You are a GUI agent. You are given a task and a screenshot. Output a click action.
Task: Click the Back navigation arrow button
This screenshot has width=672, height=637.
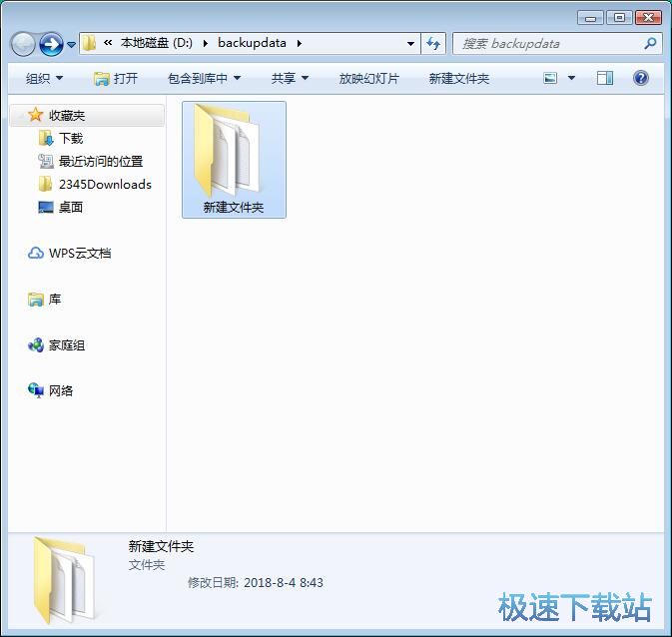[23, 44]
